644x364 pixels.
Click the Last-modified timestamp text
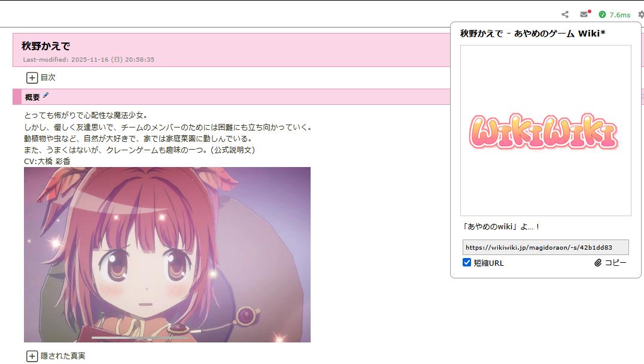click(89, 60)
